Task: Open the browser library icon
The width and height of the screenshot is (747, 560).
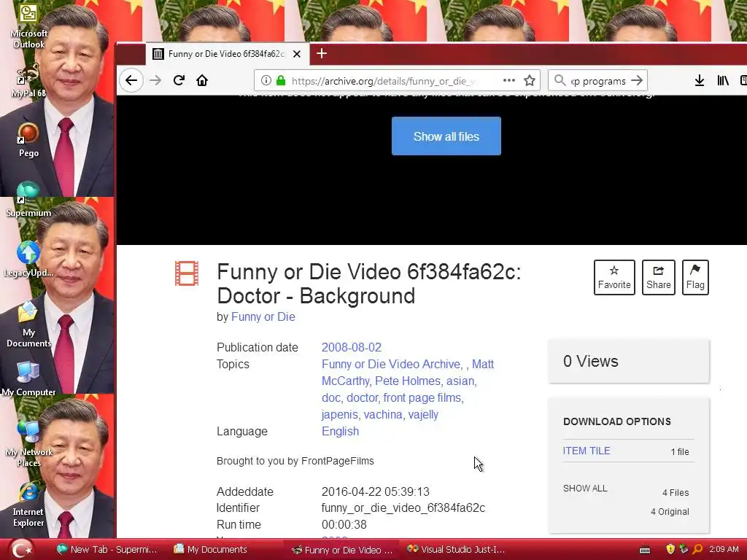Action: (723, 80)
